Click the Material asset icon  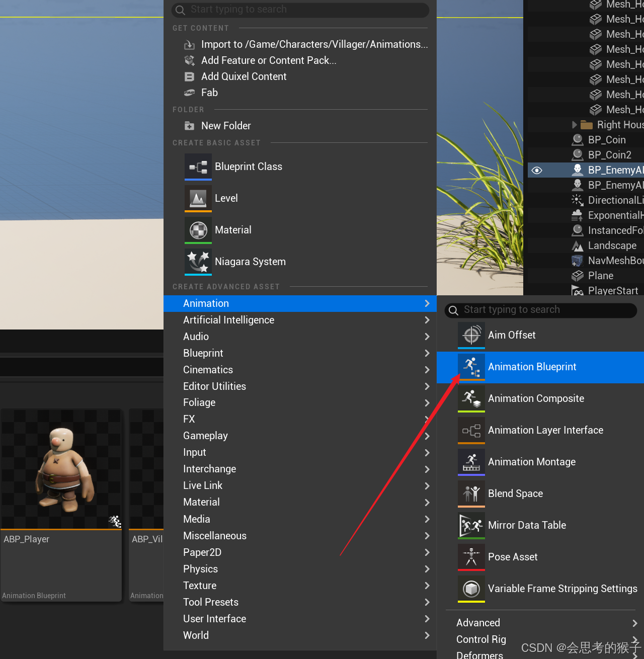tap(198, 230)
